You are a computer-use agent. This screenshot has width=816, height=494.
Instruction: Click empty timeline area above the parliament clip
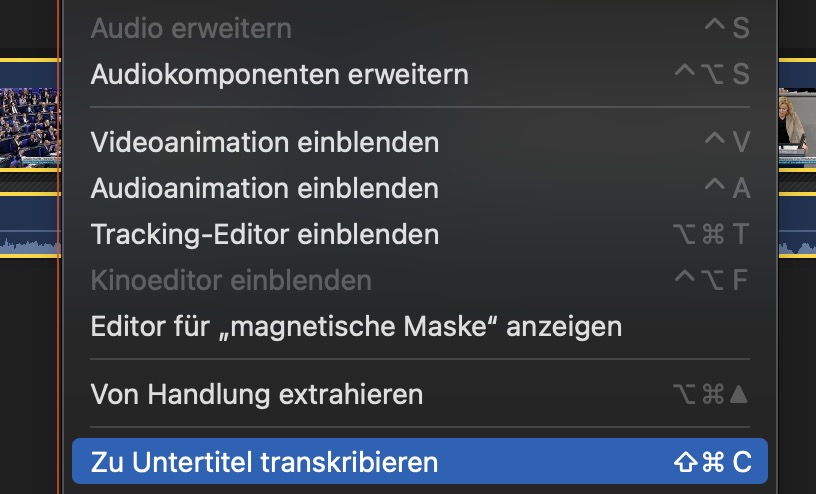click(28, 25)
